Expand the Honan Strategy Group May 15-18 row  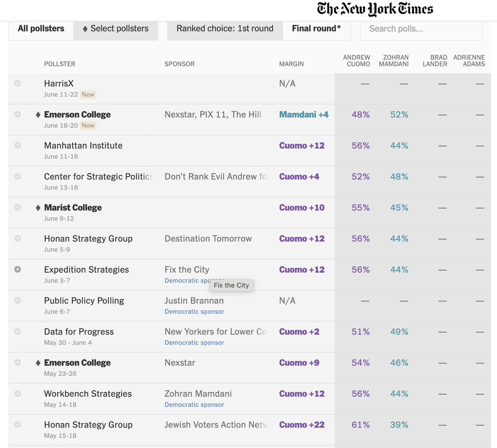pyautogui.click(x=17, y=424)
